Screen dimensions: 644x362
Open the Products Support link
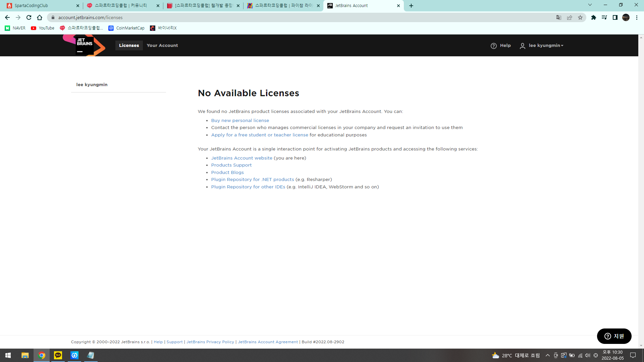231,165
